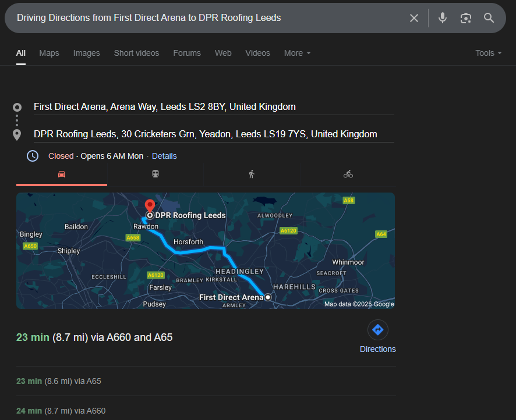Image resolution: width=516 pixels, height=420 pixels.
Task: Click the Directions link text
Action: [378, 349]
